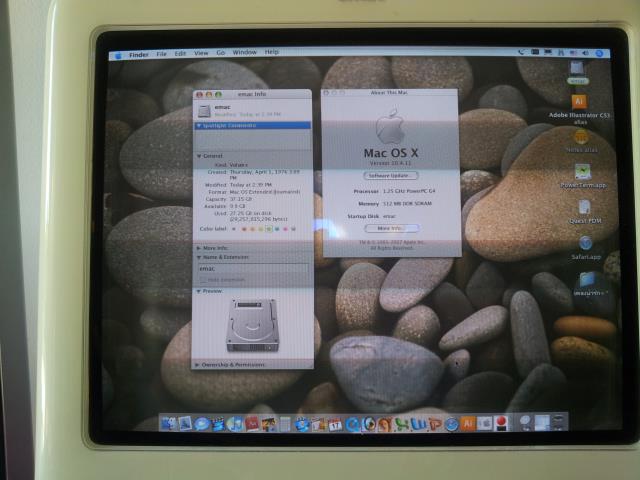This screenshot has height=480, width=640.
Task: Click More Info button in About This Mac
Action: point(391,228)
